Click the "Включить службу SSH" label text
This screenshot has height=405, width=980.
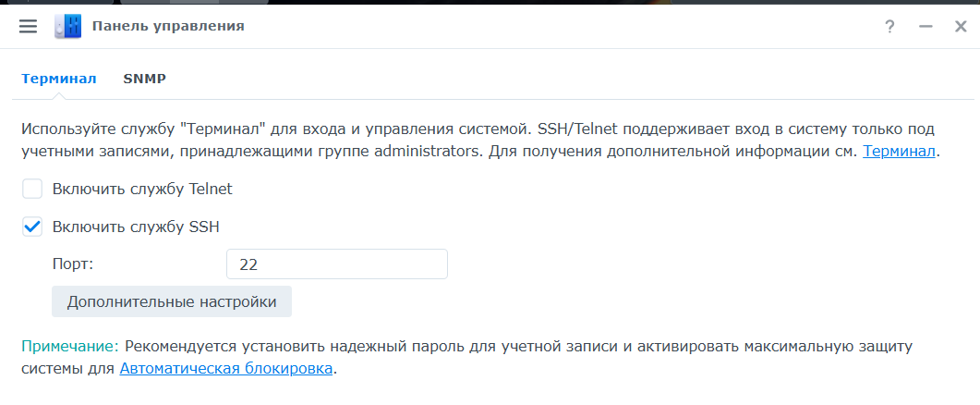pyautogui.click(x=136, y=227)
